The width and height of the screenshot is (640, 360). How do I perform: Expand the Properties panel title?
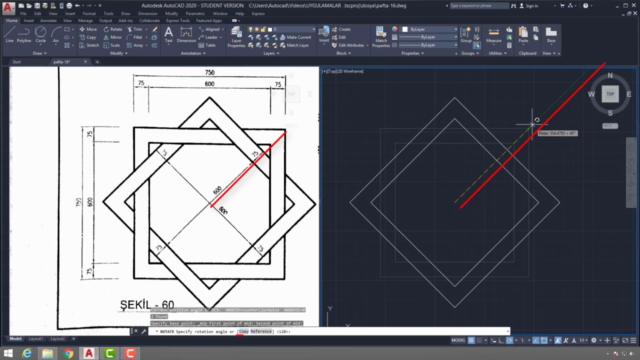[412, 53]
